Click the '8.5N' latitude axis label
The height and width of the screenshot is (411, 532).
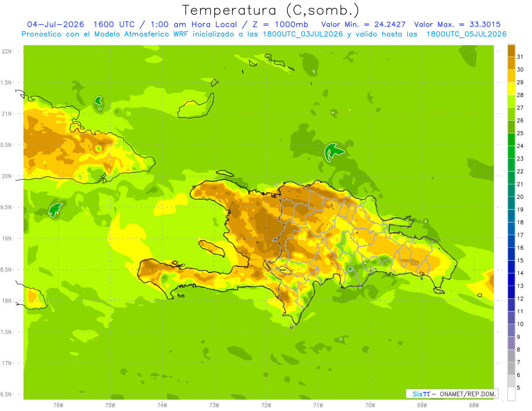click(x=6, y=270)
